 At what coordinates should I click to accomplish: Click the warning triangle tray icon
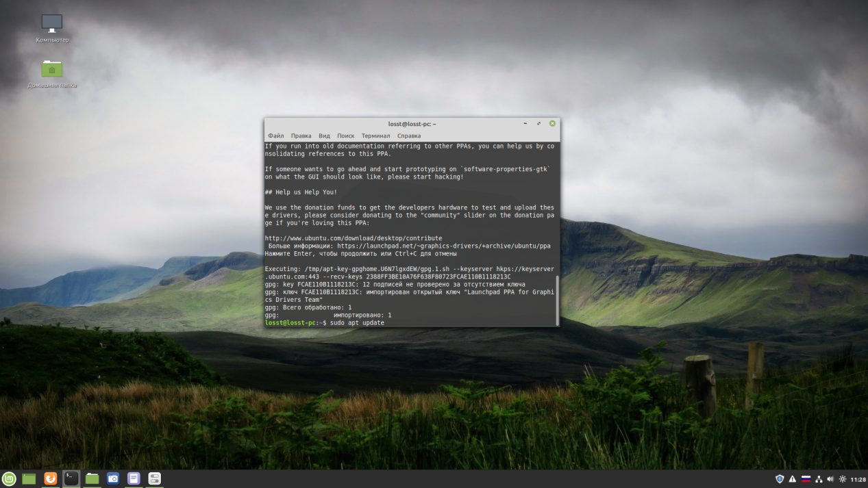point(793,479)
